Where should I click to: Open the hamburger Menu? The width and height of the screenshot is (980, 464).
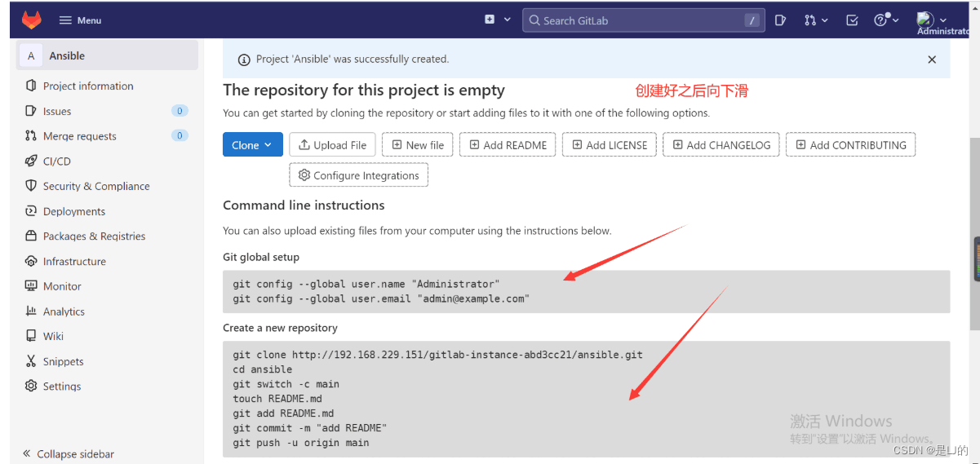point(80,20)
